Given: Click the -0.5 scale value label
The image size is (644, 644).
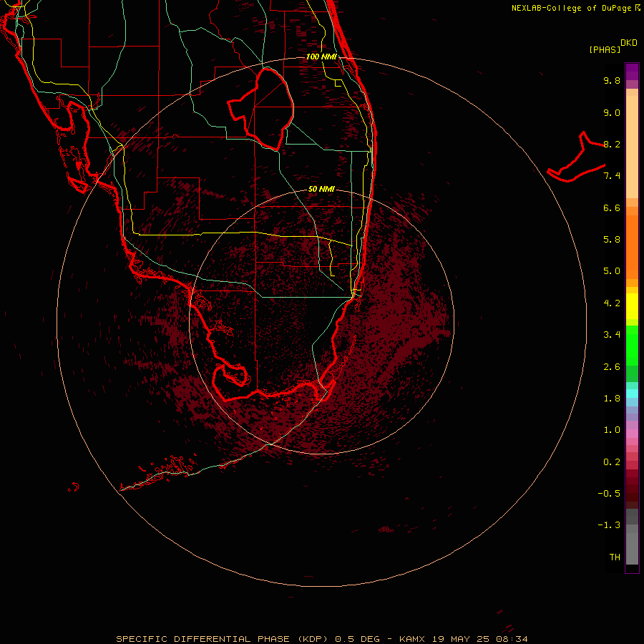Looking at the screenshot, I should tap(609, 494).
